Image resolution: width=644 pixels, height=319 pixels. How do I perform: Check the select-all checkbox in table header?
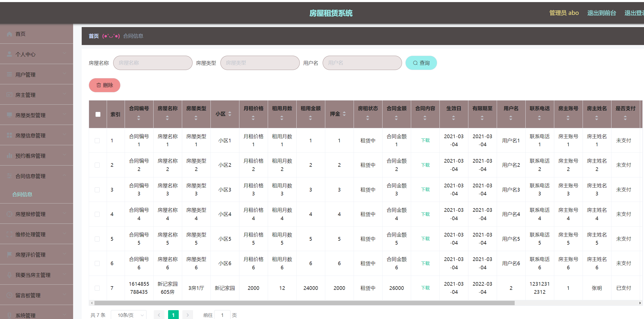(x=98, y=114)
